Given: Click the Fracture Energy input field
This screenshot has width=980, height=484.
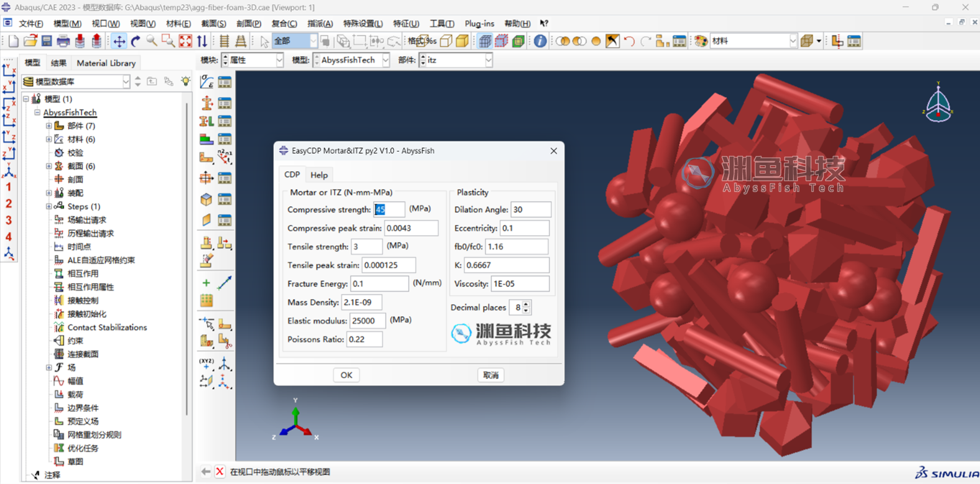Looking at the screenshot, I should click(379, 284).
